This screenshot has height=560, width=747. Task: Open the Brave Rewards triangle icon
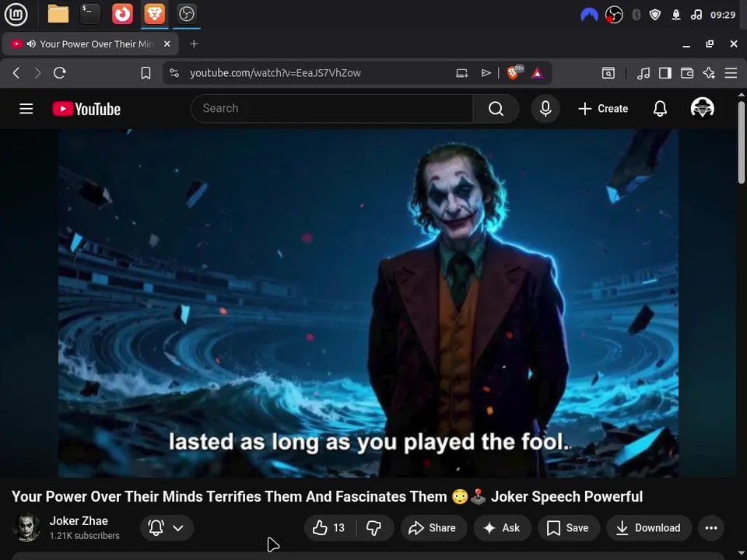click(x=538, y=73)
